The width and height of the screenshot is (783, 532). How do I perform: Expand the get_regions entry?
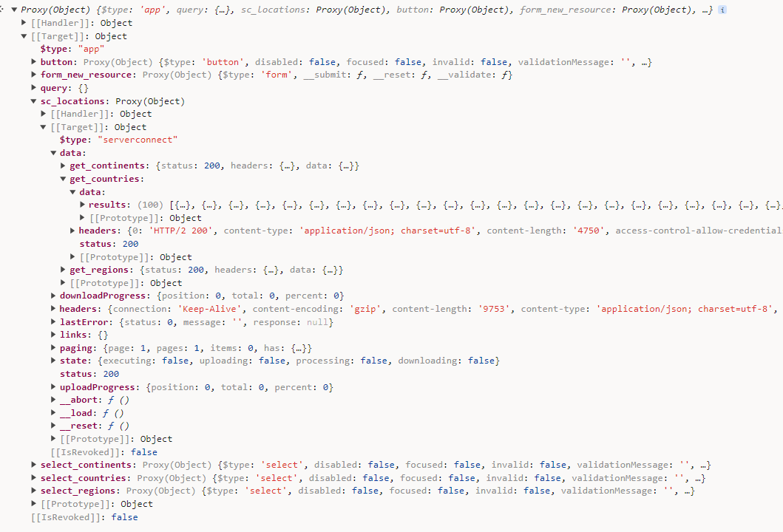tap(64, 270)
